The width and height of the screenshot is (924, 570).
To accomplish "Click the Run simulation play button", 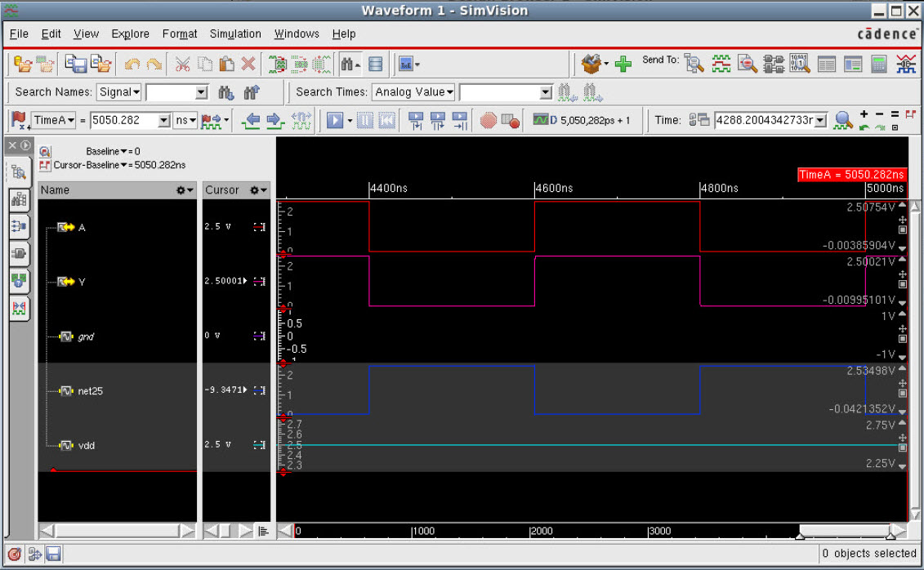I will tap(334, 121).
